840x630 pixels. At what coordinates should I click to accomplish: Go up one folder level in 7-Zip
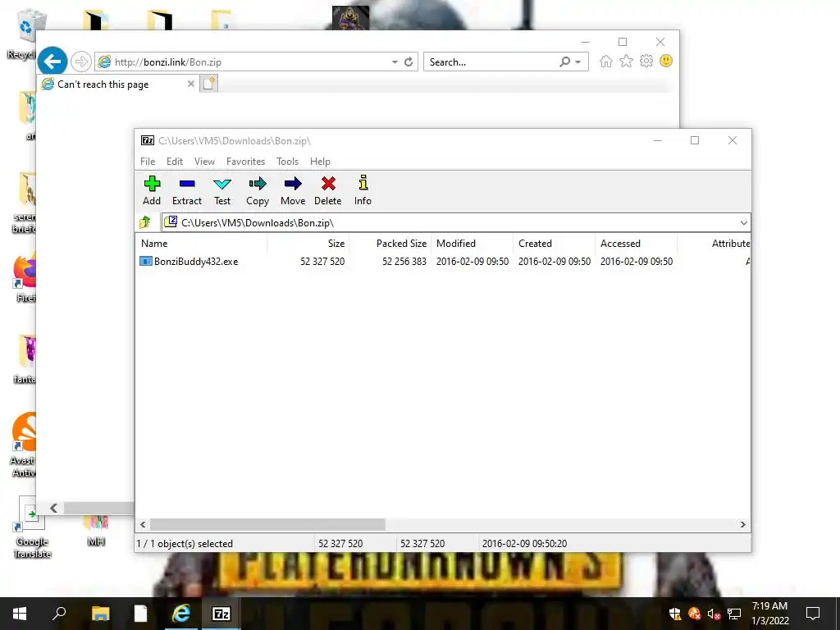[x=145, y=222]
